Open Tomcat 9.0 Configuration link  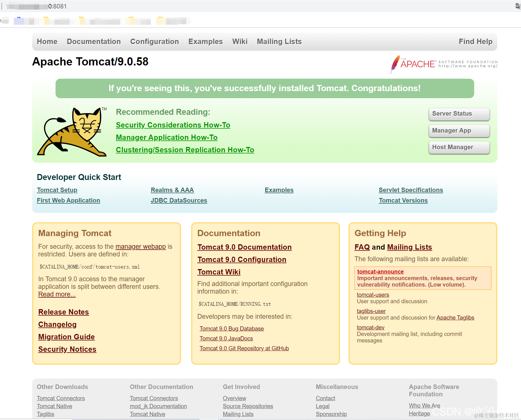242,260
